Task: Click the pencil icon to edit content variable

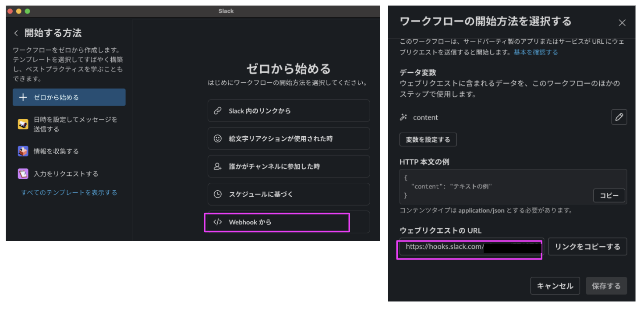Action: 619,117
